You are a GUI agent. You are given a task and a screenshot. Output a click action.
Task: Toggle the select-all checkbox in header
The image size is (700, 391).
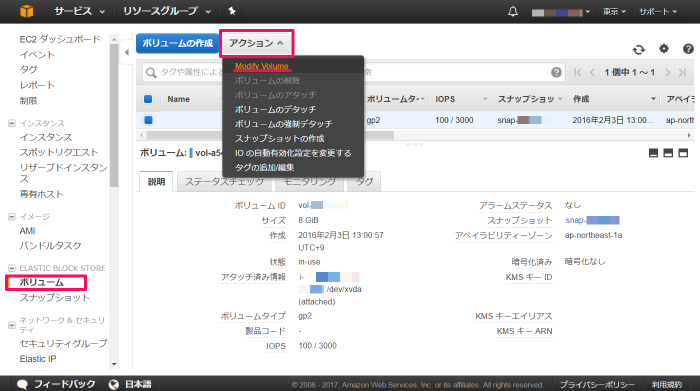tap(148, 99)
